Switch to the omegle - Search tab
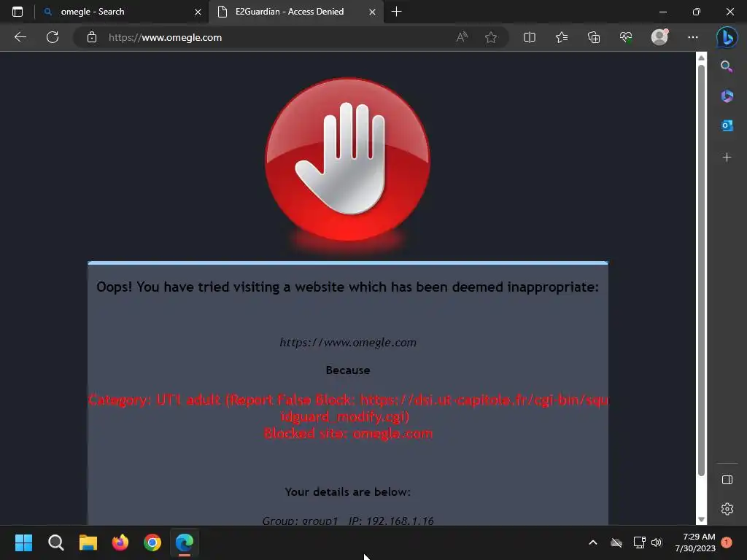 pos(121,12)
